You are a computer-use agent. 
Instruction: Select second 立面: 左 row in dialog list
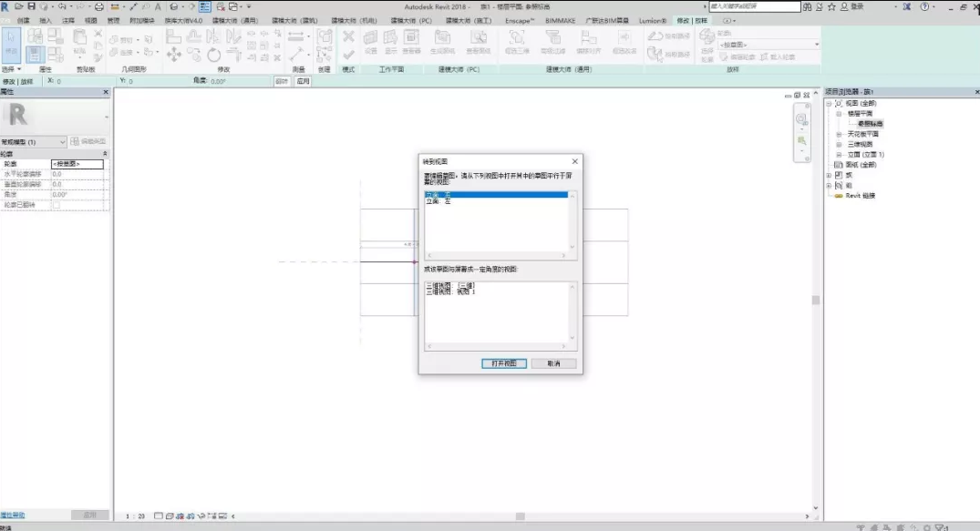(496, 201)
